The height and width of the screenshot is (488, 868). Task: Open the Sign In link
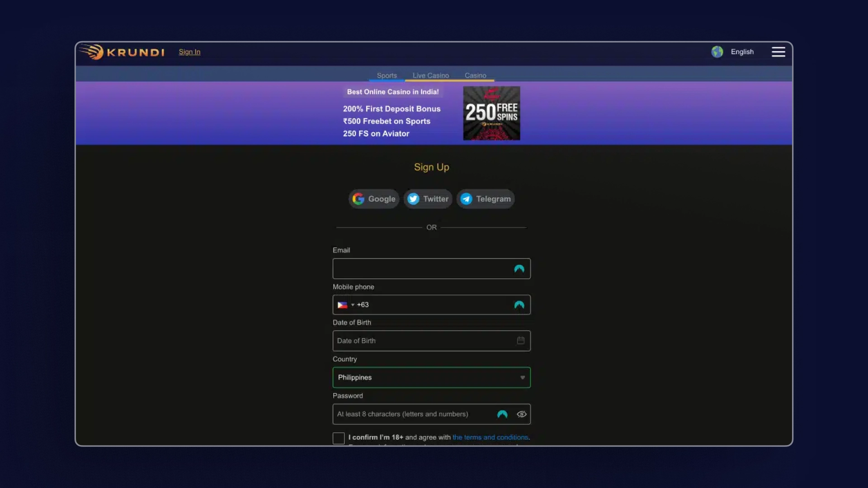189,52
